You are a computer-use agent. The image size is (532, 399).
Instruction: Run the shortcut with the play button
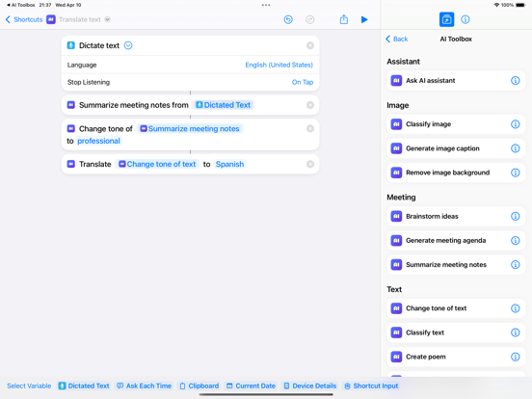point(364,19)
